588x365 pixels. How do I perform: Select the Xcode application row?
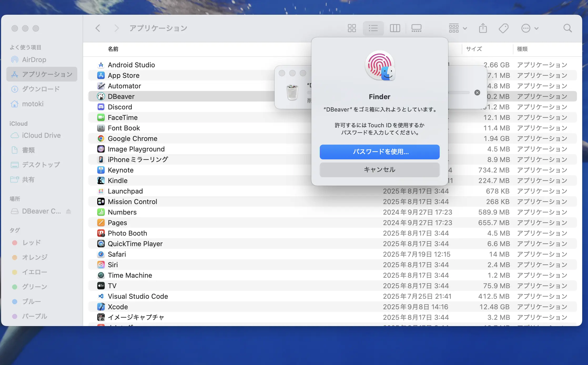pos(118,307)
